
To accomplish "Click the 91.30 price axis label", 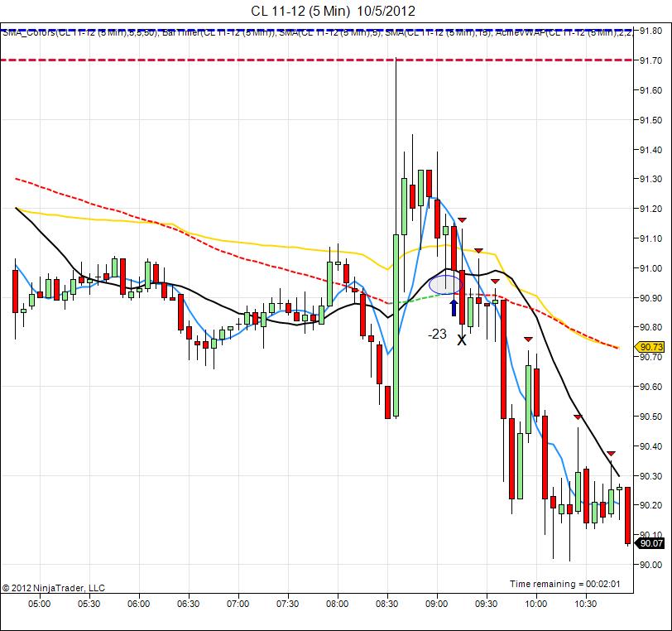I will (x=650, y=179).
